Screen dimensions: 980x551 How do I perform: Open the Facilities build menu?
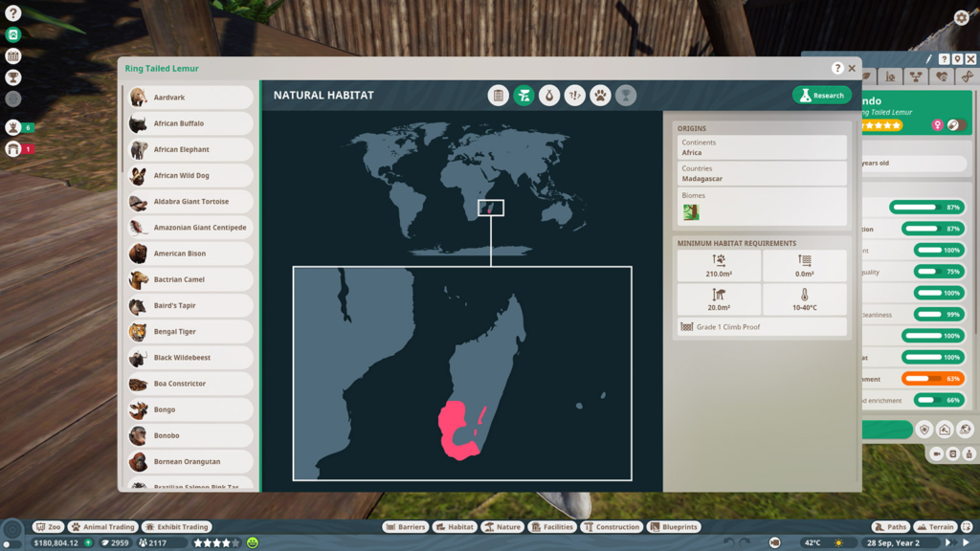552,527
